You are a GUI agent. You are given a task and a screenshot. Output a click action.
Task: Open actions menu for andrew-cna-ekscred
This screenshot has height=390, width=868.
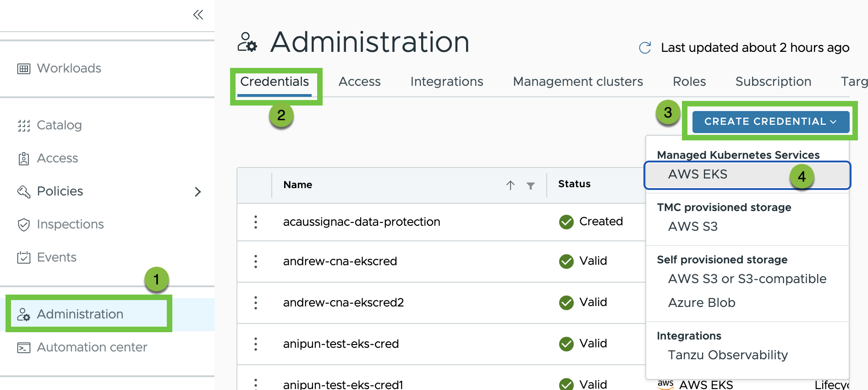[x=256, y=262]
